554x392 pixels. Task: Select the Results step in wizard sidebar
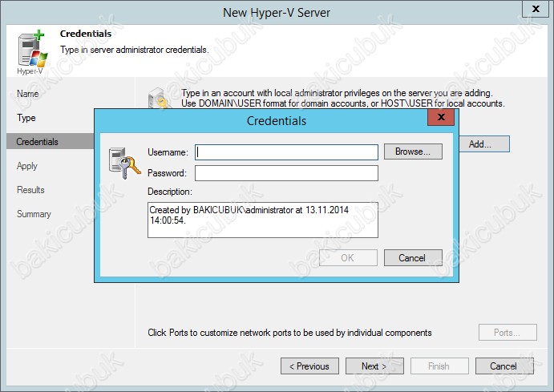coord(30,190)
